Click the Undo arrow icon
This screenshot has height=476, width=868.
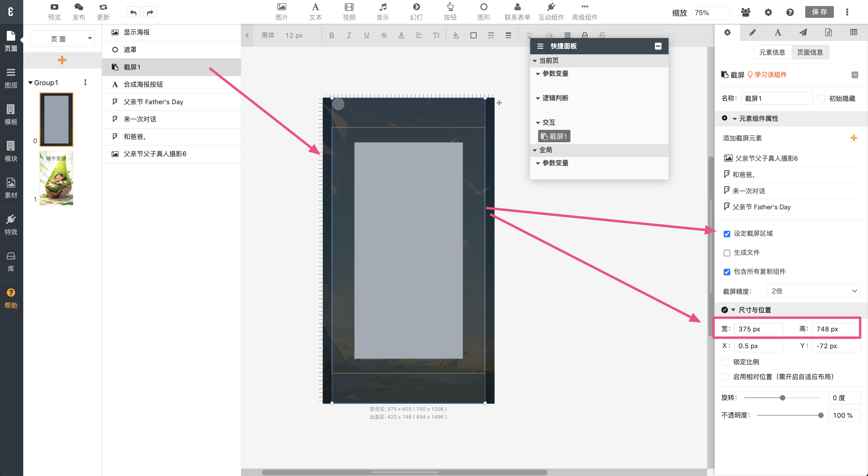133,12
